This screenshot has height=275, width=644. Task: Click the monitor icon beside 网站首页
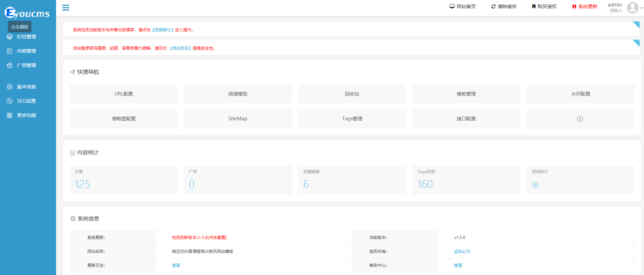452,6
